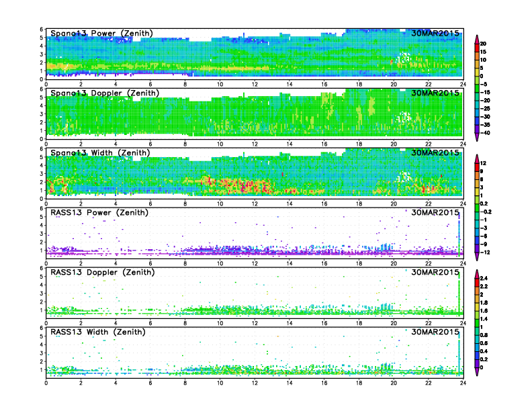The image size is (532, 411).
Task: Click the purple segment by -40 on top colorbar
Action: tap(477, 129)
